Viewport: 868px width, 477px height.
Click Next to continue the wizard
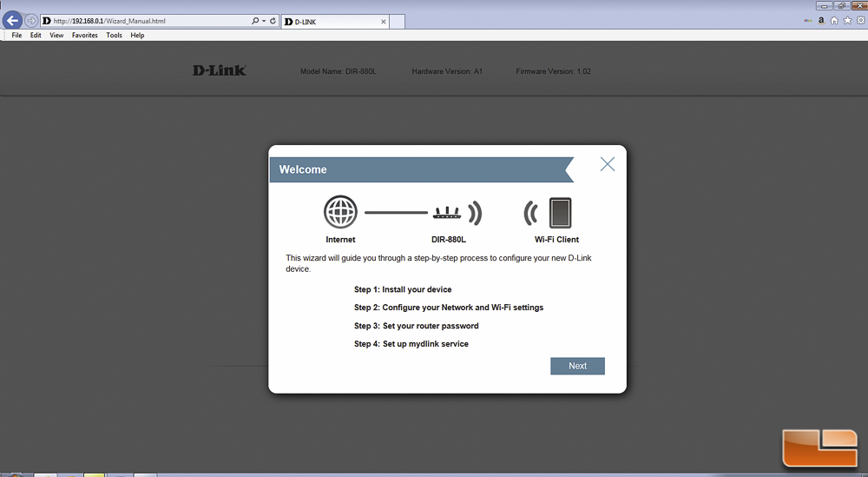tap(577, 366)
